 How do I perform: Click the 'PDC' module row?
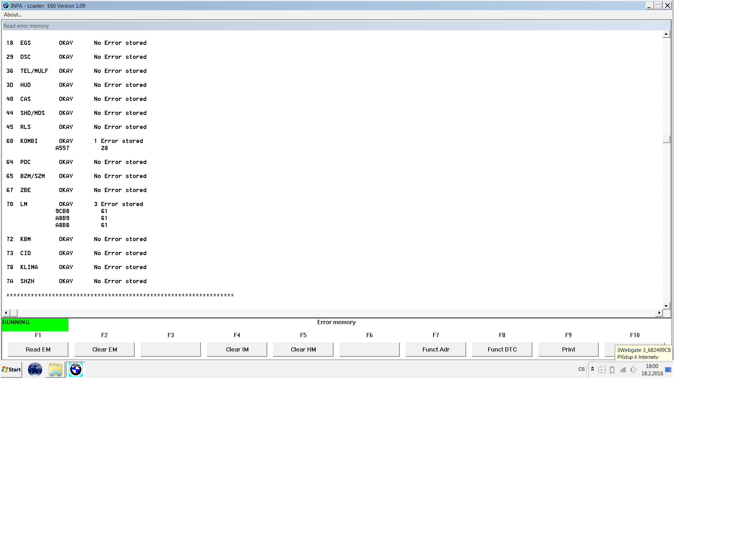(x=76, y=162)
